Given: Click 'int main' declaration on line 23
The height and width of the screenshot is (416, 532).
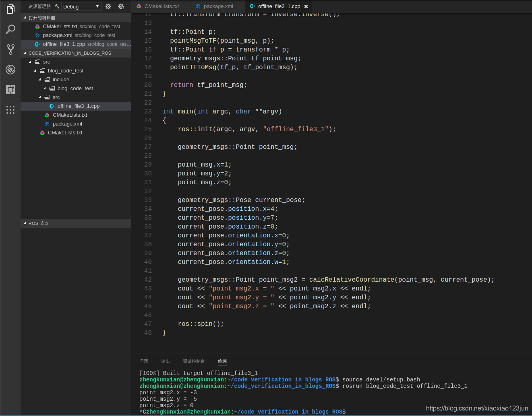Looking at the screenshot, I should point(178,111).
